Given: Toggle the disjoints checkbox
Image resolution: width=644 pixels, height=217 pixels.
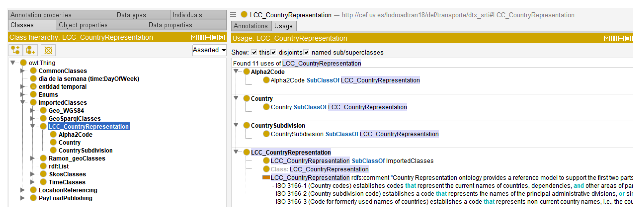Looking at the screenshot, I should (274, 52).
